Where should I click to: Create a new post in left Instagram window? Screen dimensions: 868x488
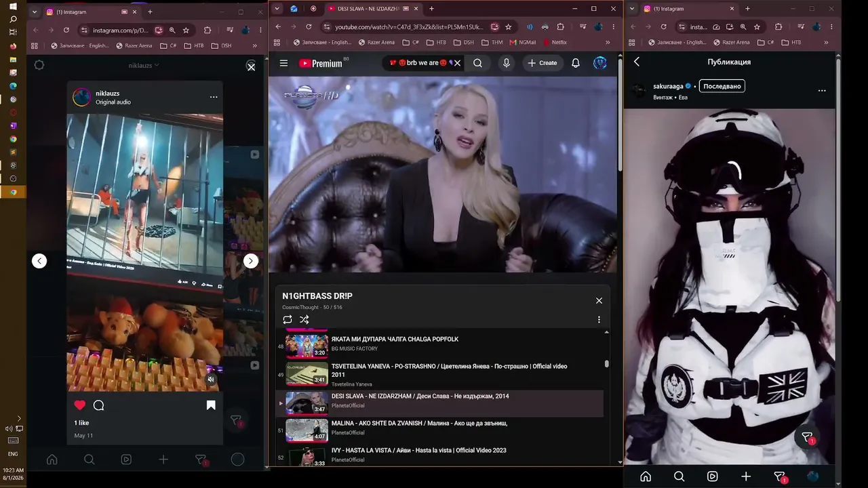163,460
